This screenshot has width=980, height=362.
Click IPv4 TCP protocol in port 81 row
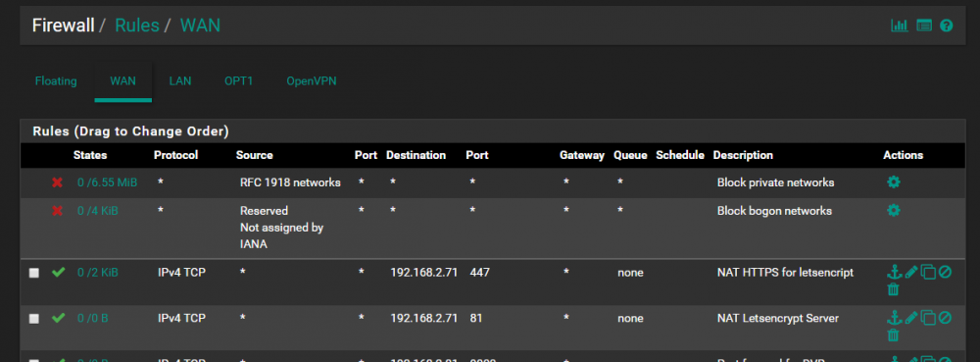tap(181, 318)
